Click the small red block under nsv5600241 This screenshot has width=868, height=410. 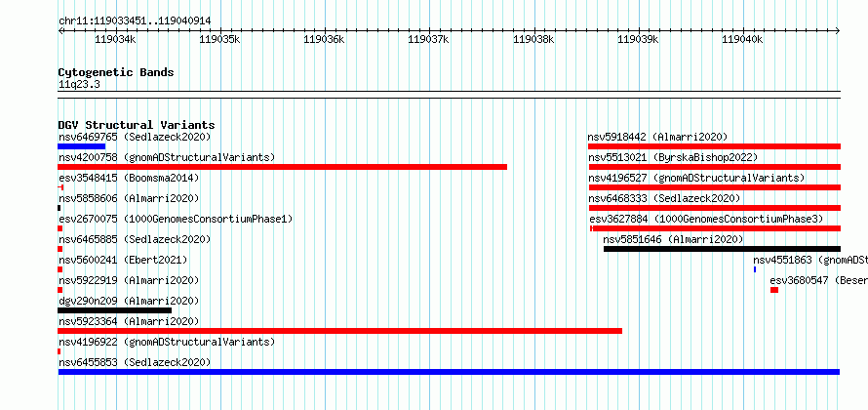click(x=60, y=269)
